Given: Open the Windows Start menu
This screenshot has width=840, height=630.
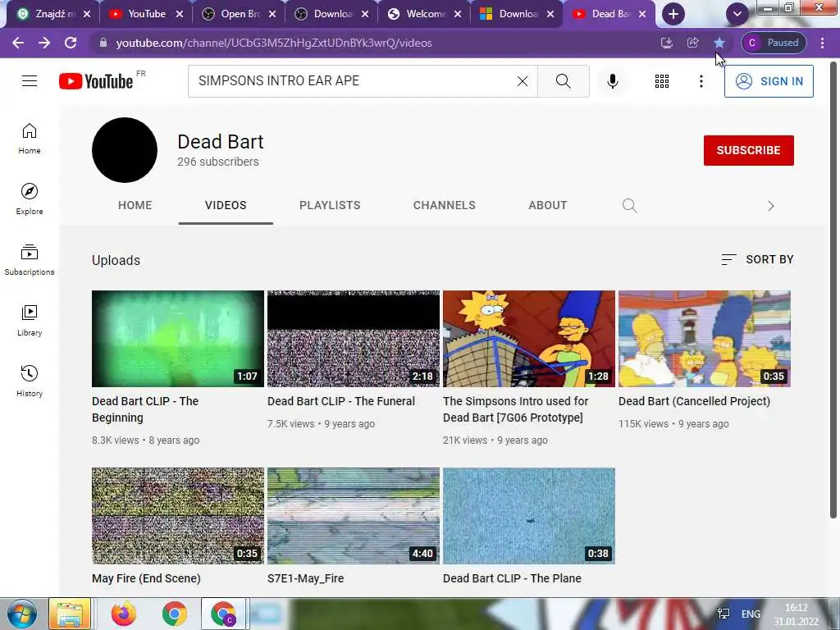Looking at the screenshot, I should 21,614.
